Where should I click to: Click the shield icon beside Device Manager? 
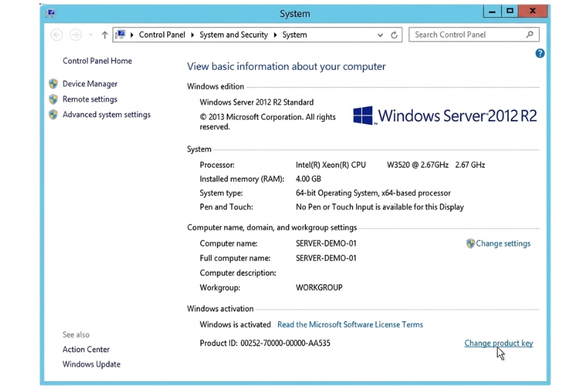pos(54,84)
